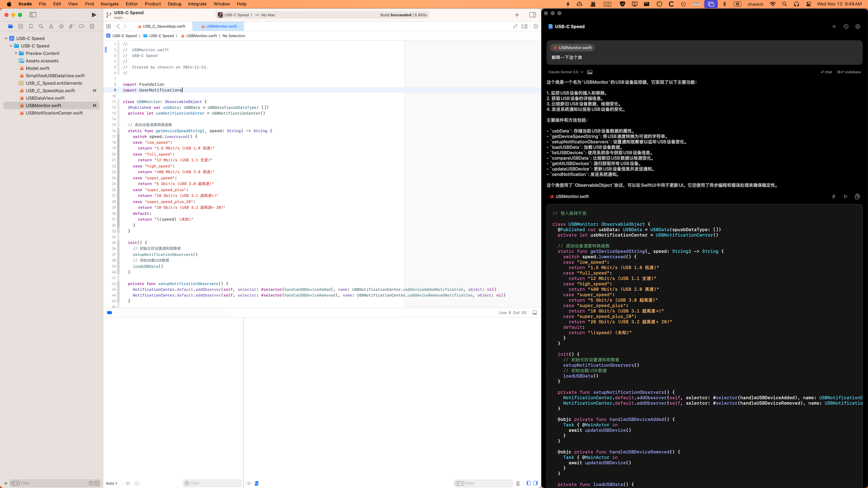The image size is (868, 488).
Task: Open the Issue navigator warning icon
Action: [51, 26]
